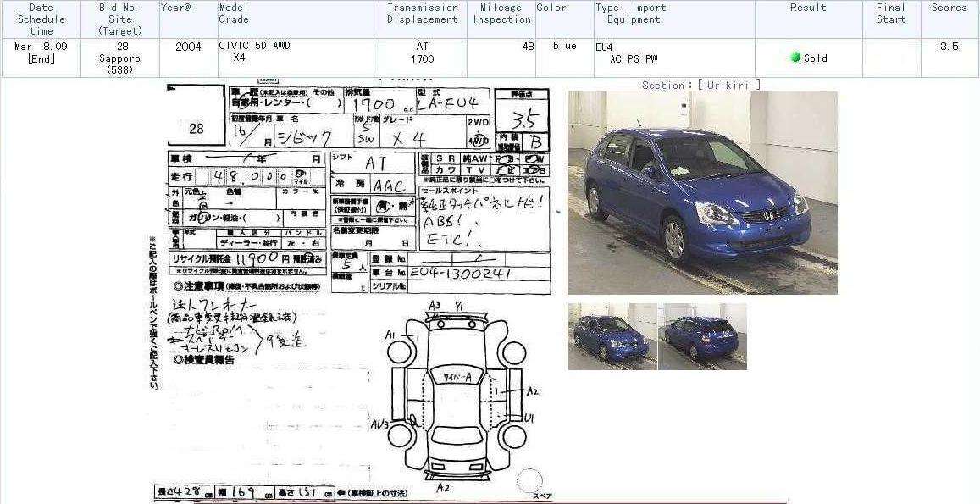Click the green Sold status dot
Viewport: 980px width, 504px height.
click(x=795, y=58)
